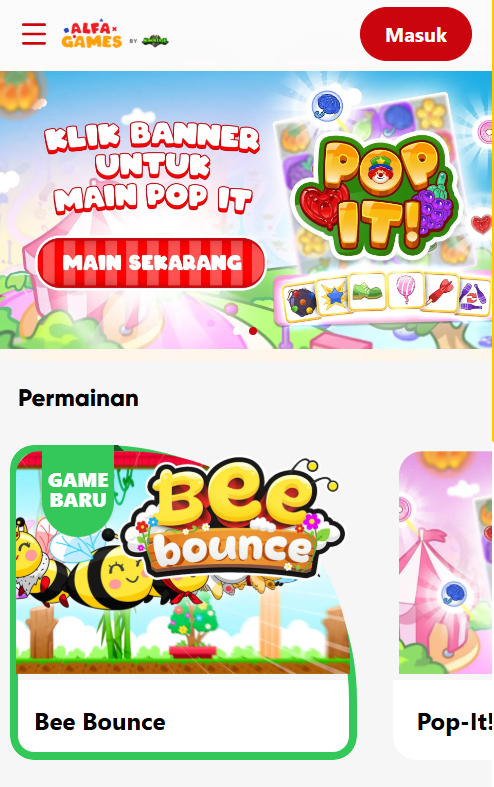Viewport: 494px width, 787px height.
Task: Click the Bee Bounce title text
Action: [100, 722]
